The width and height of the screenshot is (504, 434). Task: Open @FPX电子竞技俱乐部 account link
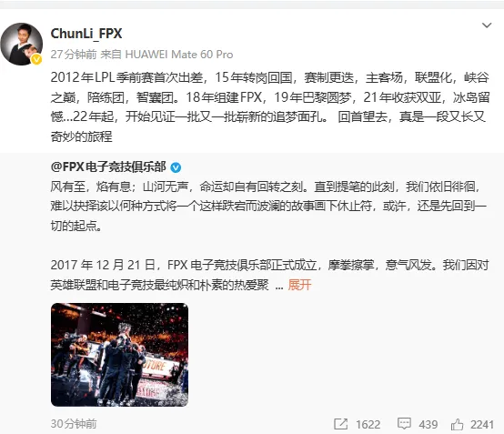[108, 167]
